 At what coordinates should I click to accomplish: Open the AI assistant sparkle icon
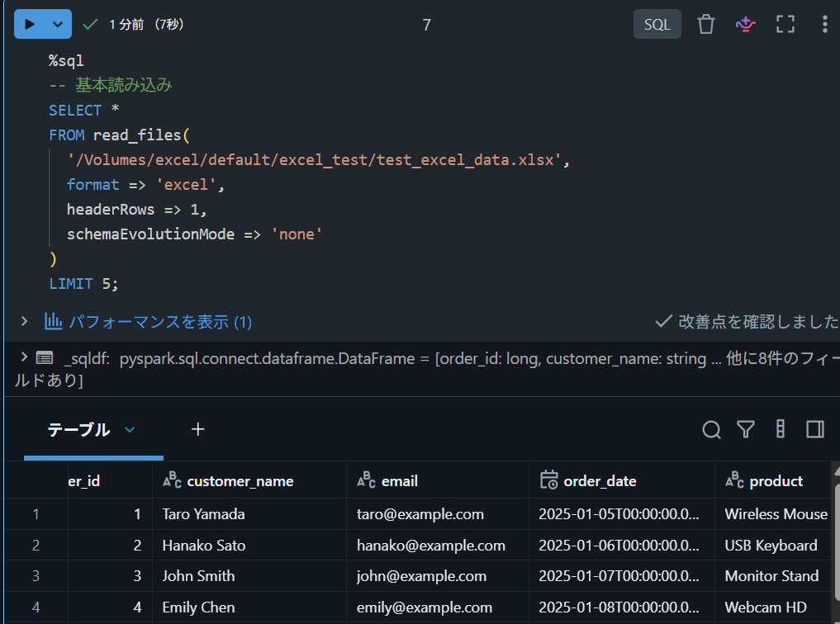745,24
